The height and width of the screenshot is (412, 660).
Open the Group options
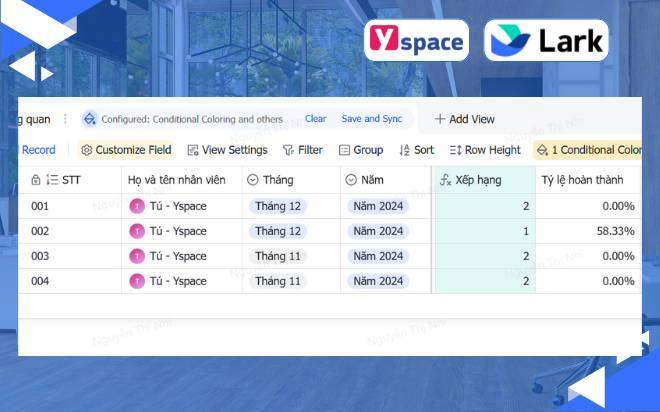pos(361,150)
